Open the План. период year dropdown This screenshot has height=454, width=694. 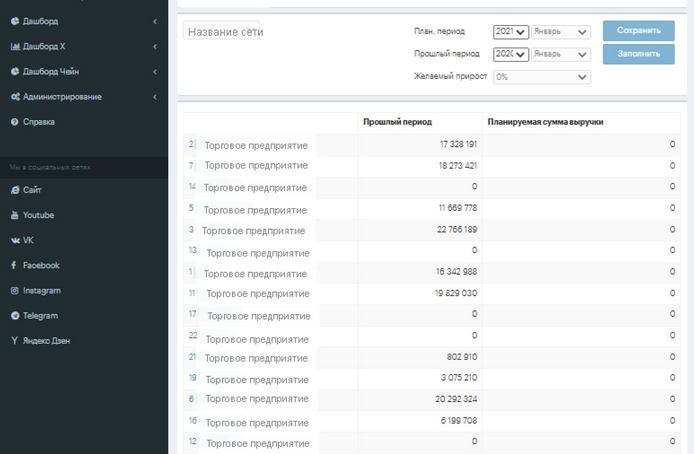point(510,32)
